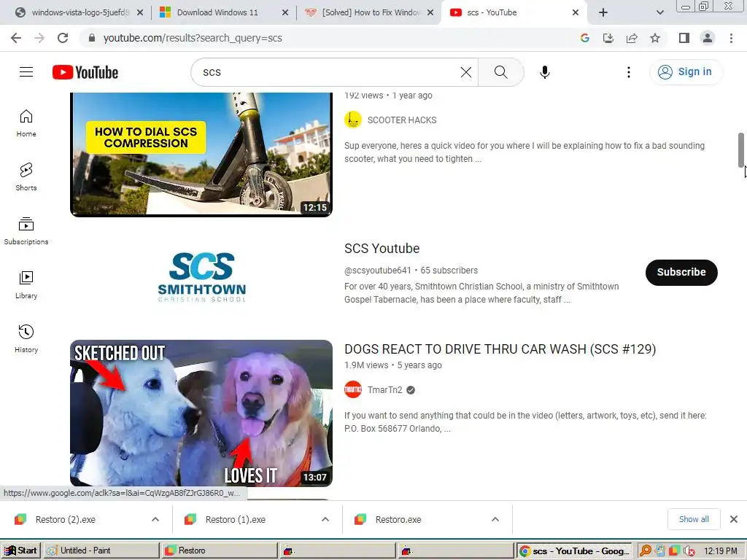Open Subscriptions in the sidebar
The image size is (747, 560).
tap(26, 231)
